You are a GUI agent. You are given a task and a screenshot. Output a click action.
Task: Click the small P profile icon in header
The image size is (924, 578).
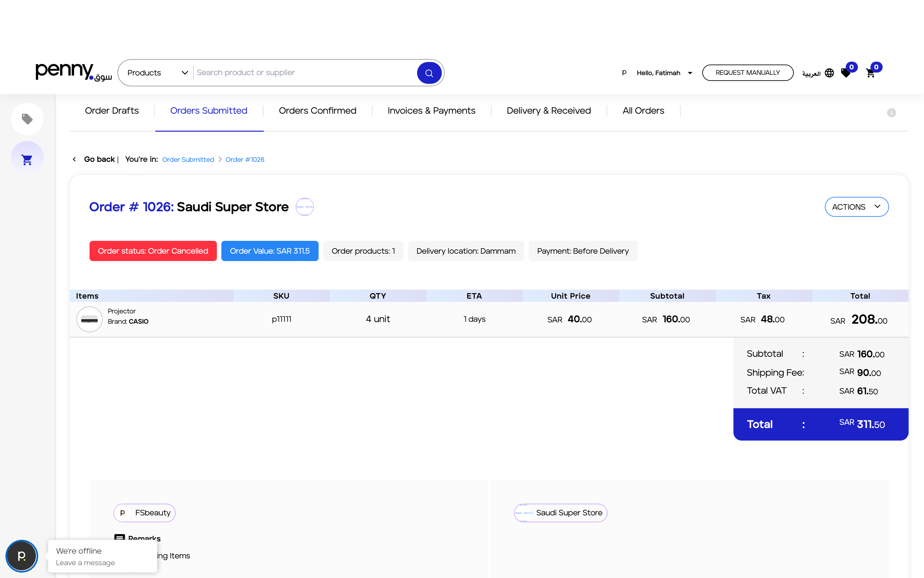[624, 73]
